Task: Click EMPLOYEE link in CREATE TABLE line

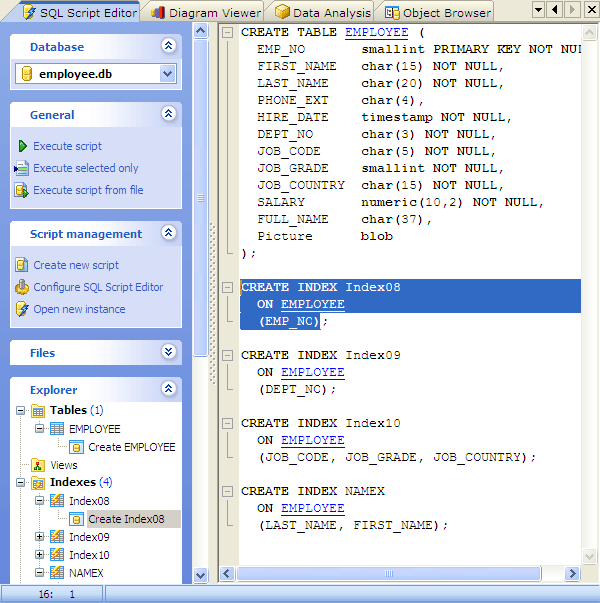Action: [x=377, y=32]
